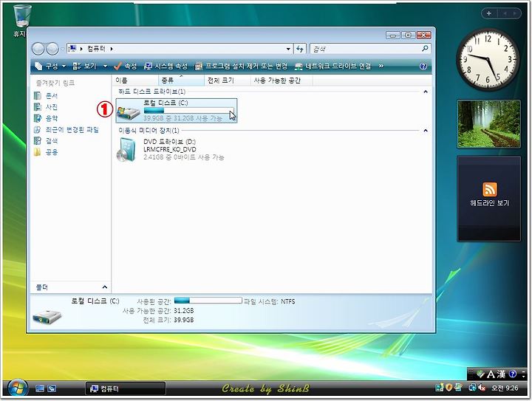Open the address bar history dropdown
532x401 pixels.
coord(288,49)
